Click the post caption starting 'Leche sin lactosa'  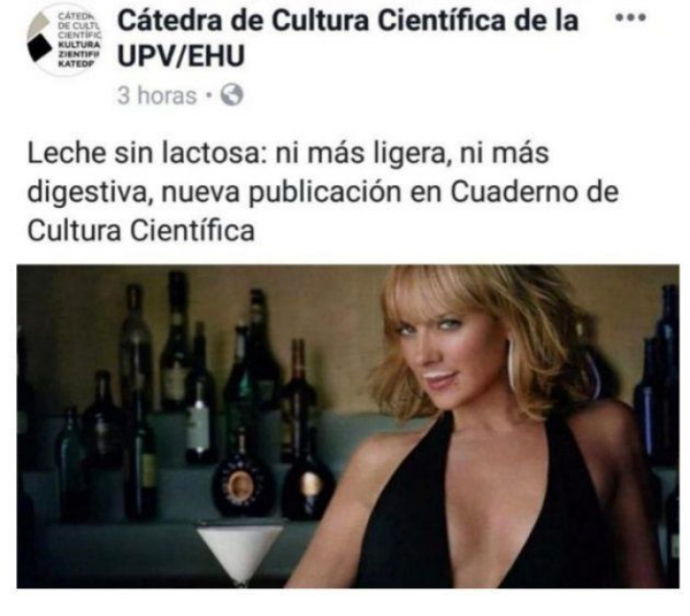click(323, 192)
